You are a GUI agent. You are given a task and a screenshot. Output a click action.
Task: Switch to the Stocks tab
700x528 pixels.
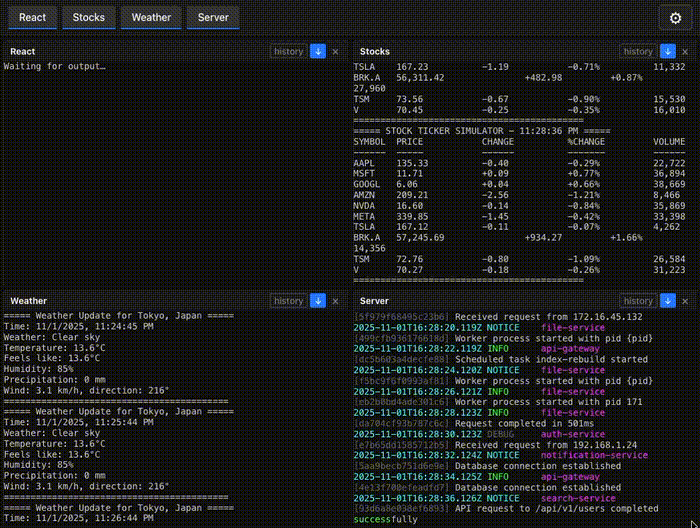(x=89, y=18)
